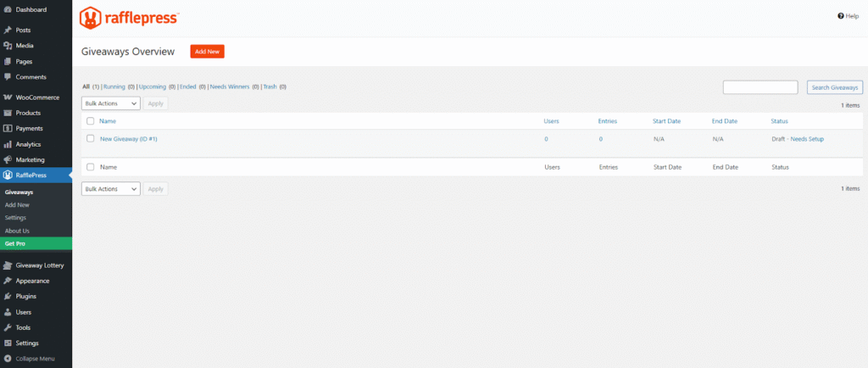Filter giveaways by Needs Winners
The height and width of the screenshot is (368, 868).
tap(229, 86)
